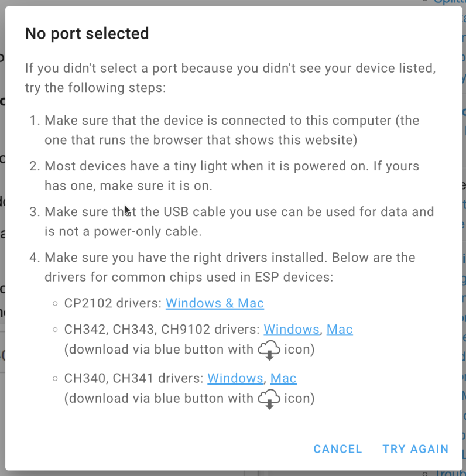Open the CH340 Windows driver link
466x476 pixels.
click(x=235, y=378)
